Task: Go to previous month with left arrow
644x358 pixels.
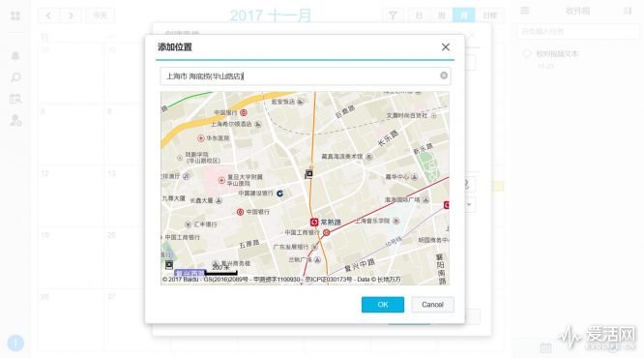Action: pyautogui.click(x=48, y=15)
